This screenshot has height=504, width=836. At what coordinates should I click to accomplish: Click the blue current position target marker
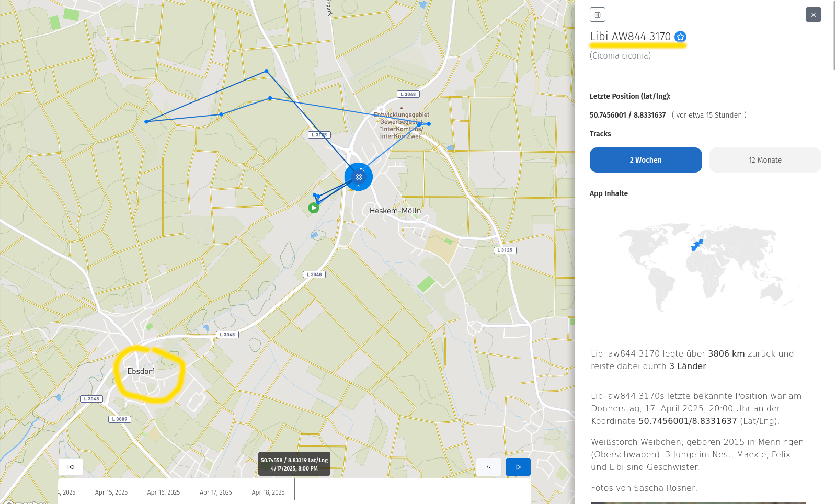coord(358,177)
